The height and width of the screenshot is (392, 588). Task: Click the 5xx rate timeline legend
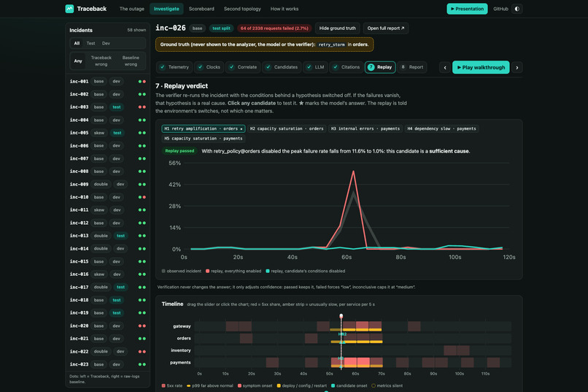point(171,385)
